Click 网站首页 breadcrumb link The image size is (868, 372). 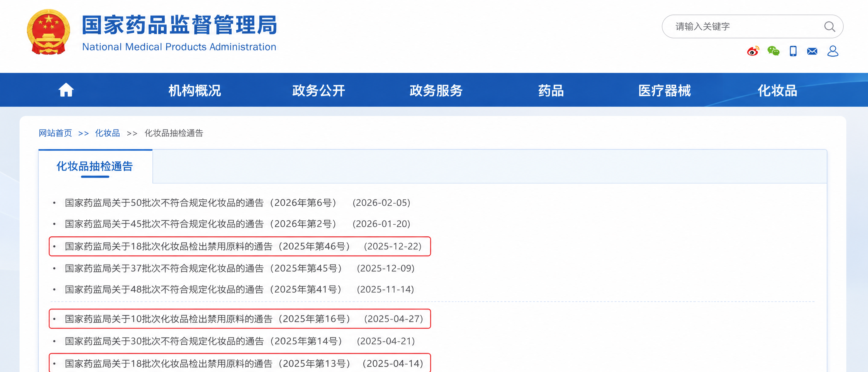(56, 133)
